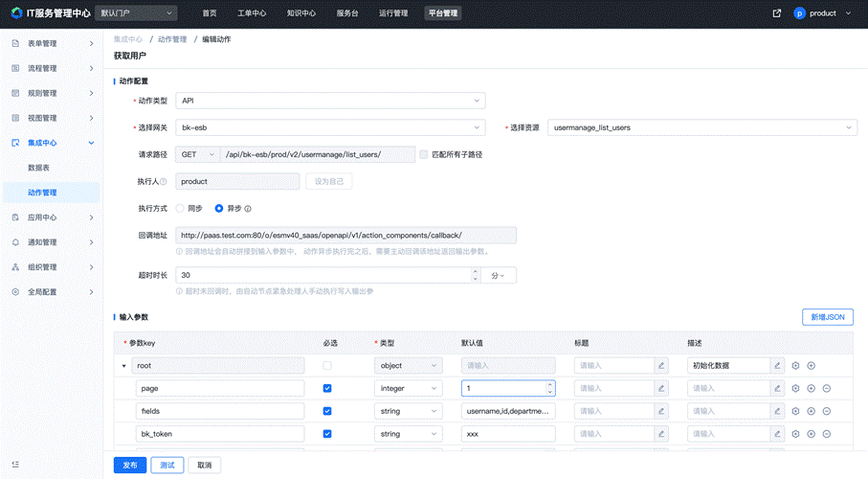This screenshot has height=479, width=868.
Task: Click the description edit pencil in fields row
Action: click(777, 411)
